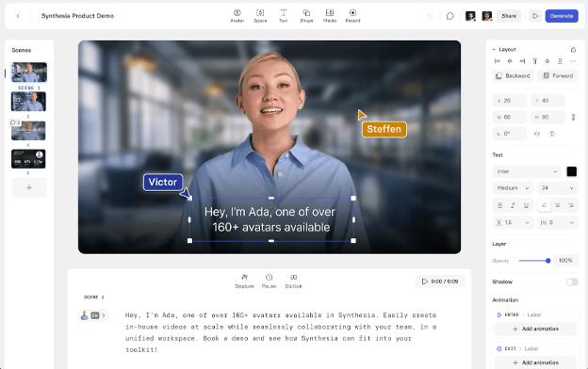Bring layer Forward
The width and height of the screenshot is (588, 369).
coord(558,76)
